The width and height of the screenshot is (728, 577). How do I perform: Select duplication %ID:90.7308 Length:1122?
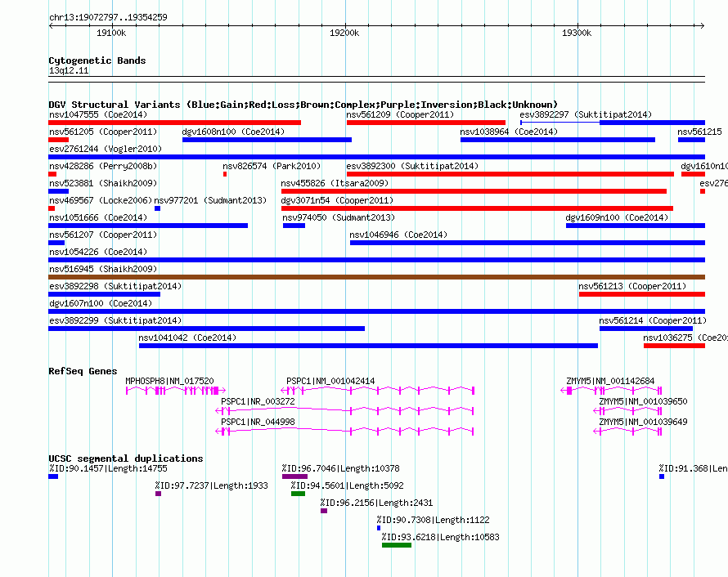pos(434,520)
